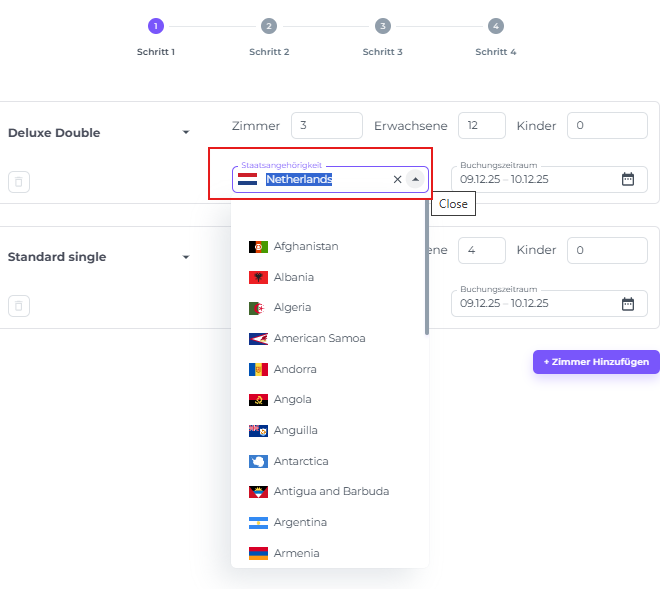Expand the Deluxe Double room type dropdown

(185, 133)
